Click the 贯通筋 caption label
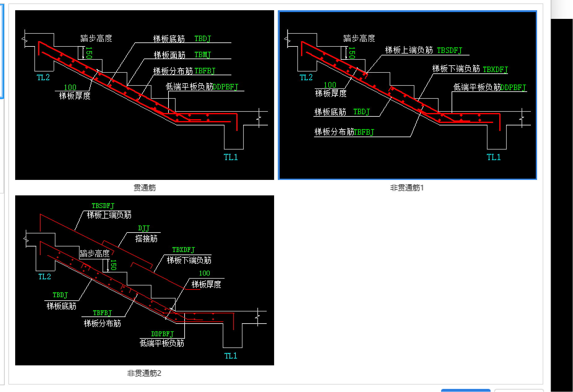The width and height of the screenshot is (573, 392). click(x=145, y=188)
